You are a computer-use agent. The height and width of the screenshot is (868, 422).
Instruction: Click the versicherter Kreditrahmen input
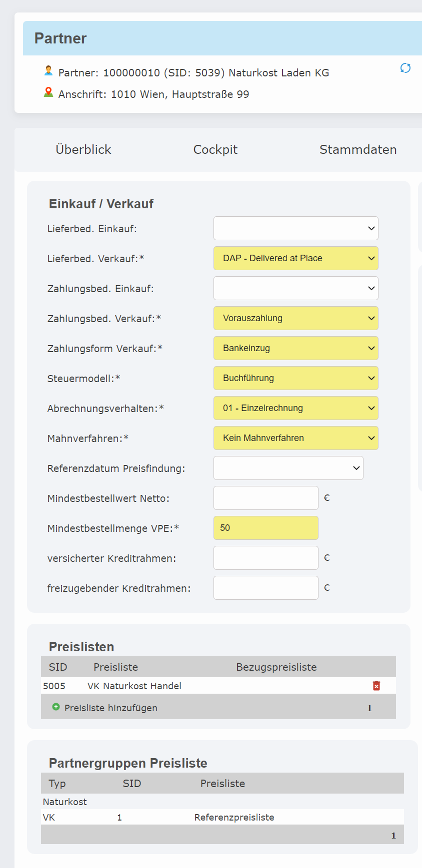(265, 558)
